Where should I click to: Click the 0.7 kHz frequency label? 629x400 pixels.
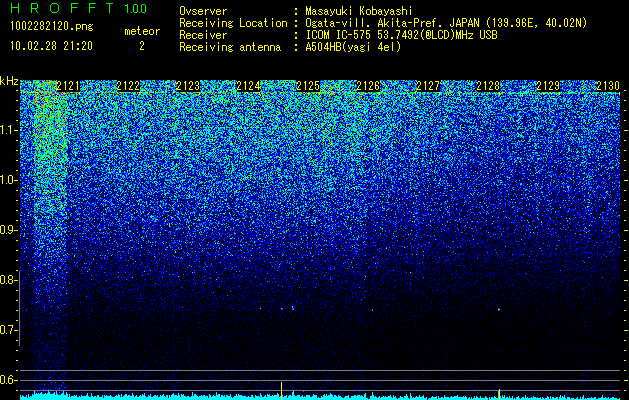(9, 330)
